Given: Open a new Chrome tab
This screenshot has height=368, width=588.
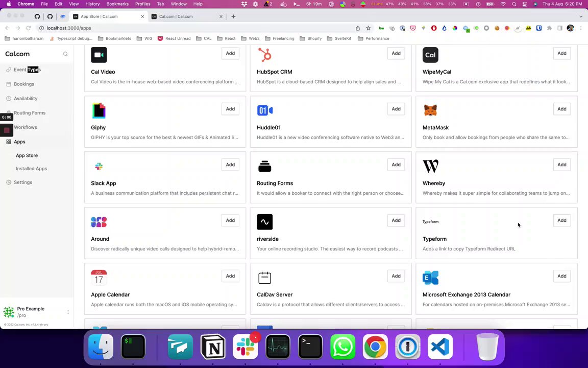Looking at the screenshot, I should [x=233, y=16].
